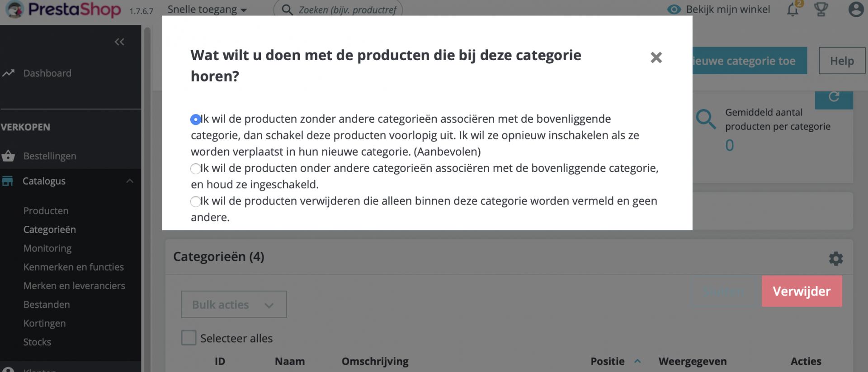Choose radio option to delete the products

tap(195, 201)
